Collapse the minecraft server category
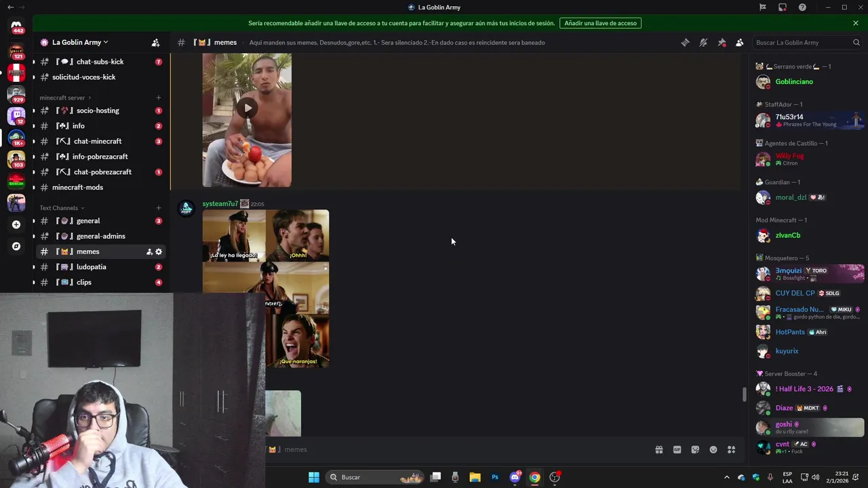 tap(65, 98)
